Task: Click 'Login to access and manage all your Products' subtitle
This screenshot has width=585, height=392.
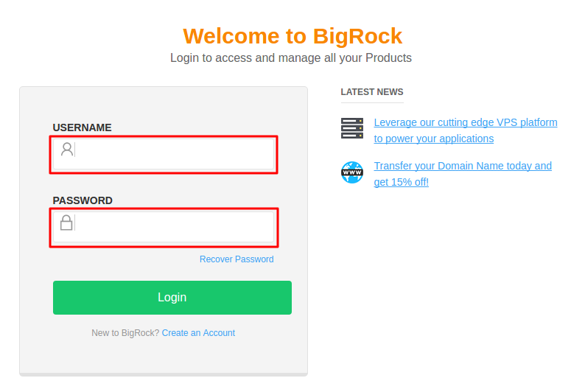Action: (x=291, y=57)
